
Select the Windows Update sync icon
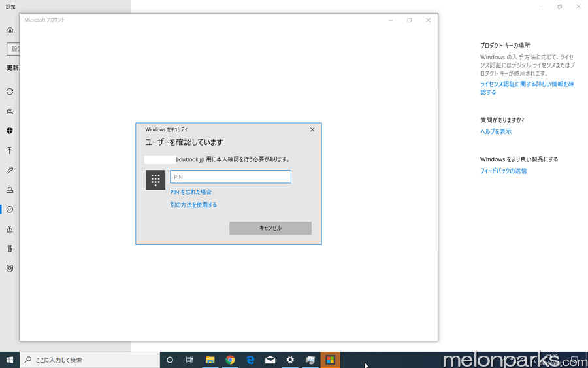(x=10, y=92)
